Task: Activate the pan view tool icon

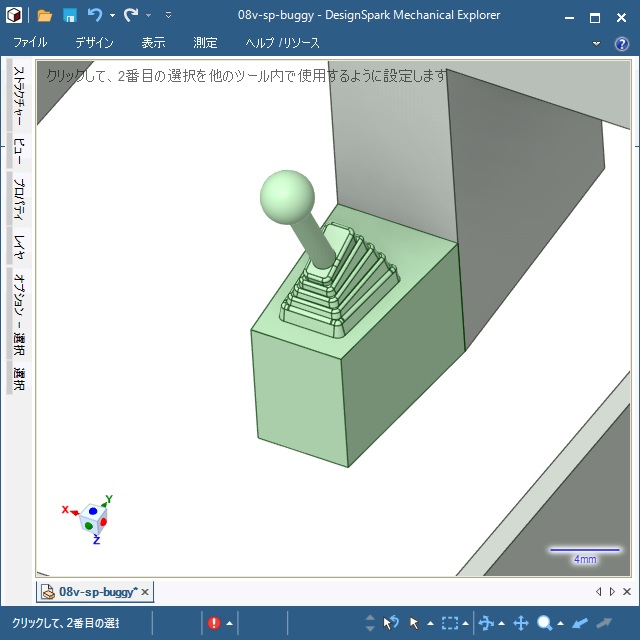Action: click(x=521, y=623)
